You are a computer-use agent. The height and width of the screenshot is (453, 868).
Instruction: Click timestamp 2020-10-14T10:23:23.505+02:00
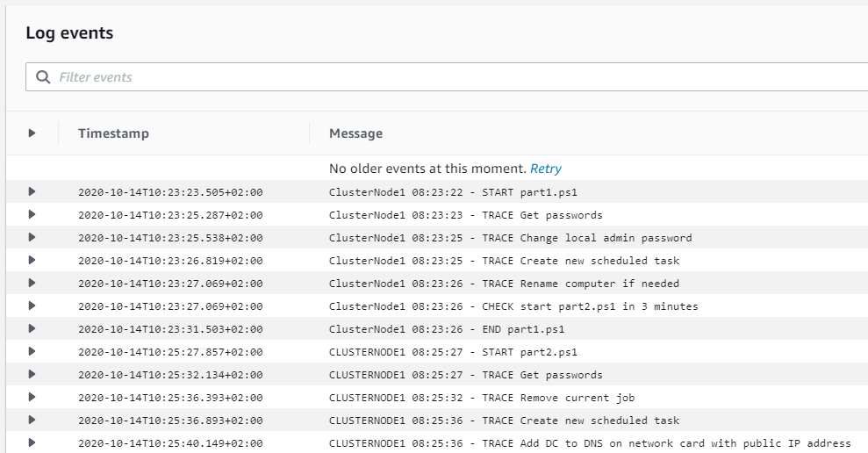click(x=170, y=192)
